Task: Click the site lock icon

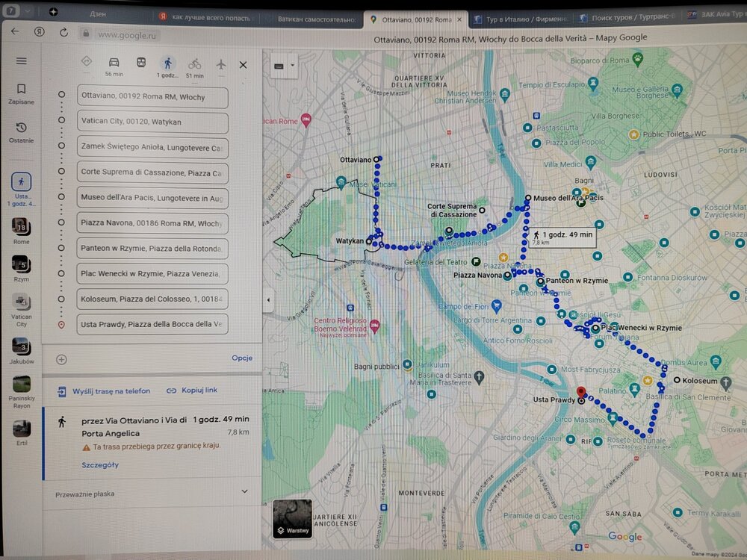Action: 86,34
